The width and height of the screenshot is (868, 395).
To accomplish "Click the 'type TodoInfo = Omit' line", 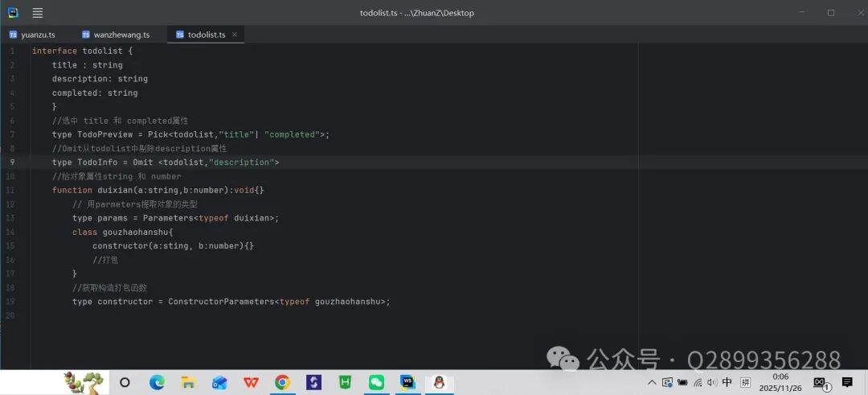I will [x=166, y=163].
